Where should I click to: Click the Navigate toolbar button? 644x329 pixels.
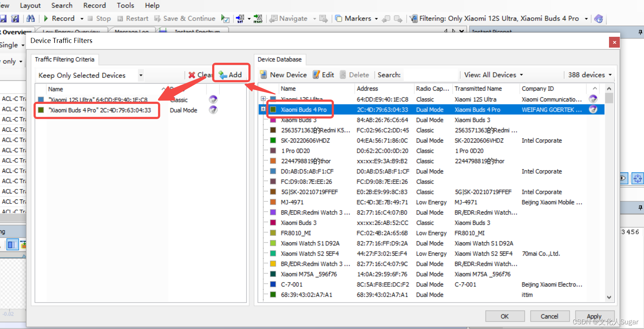point(289,18)
